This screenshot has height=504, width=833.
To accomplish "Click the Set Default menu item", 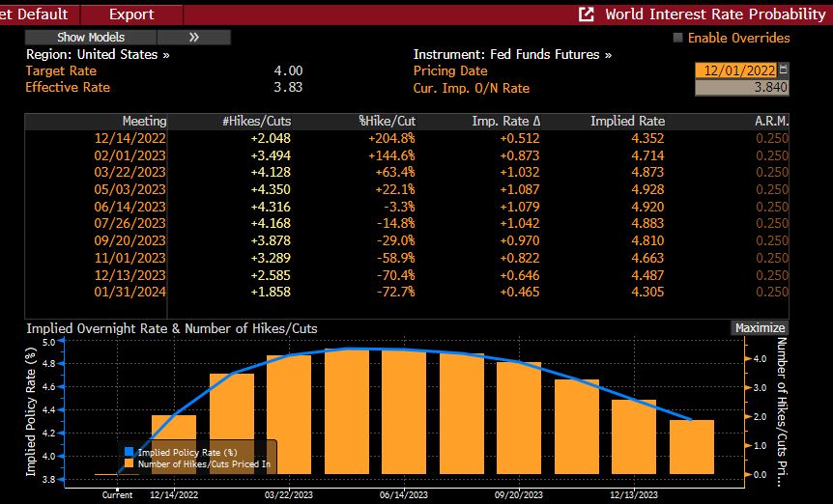I will click(x=35, y=14).
